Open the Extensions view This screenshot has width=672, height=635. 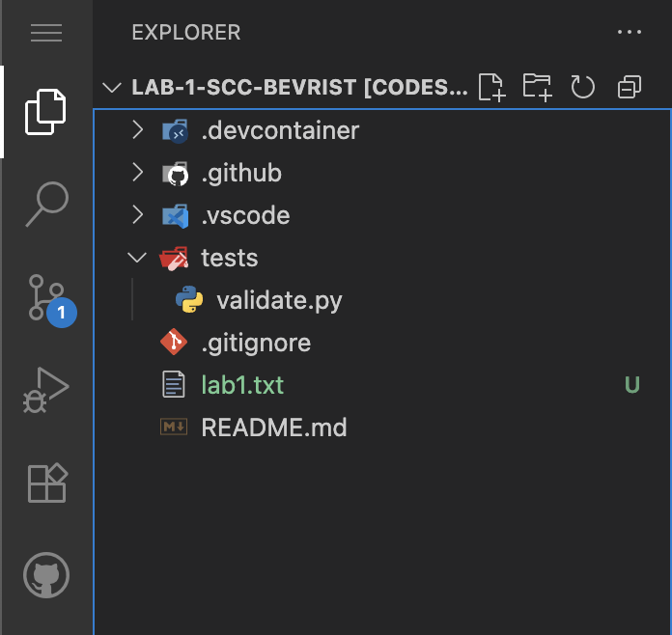46,483
